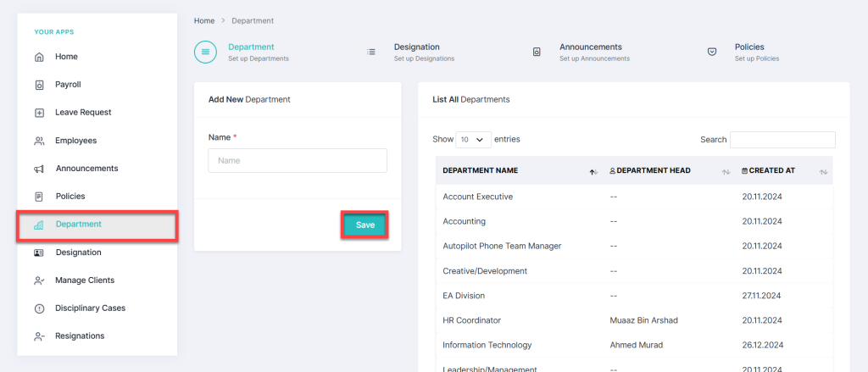Click the 26.12.2024 created date
The image size is (868, 372).
(762, 345)
